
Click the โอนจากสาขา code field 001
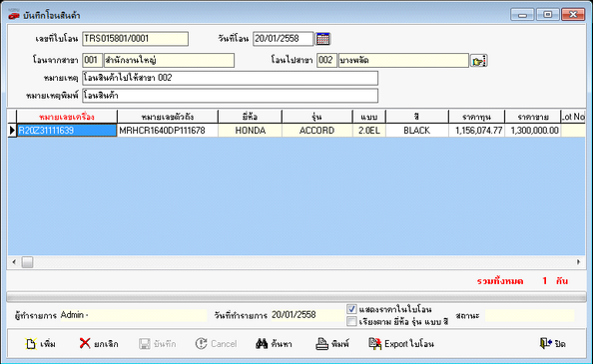point(92,61)
